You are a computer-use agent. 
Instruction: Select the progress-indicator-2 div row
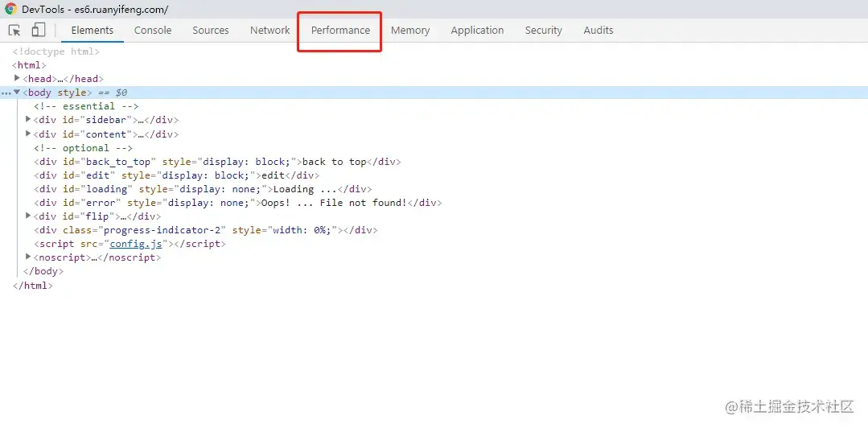point(205,230)
